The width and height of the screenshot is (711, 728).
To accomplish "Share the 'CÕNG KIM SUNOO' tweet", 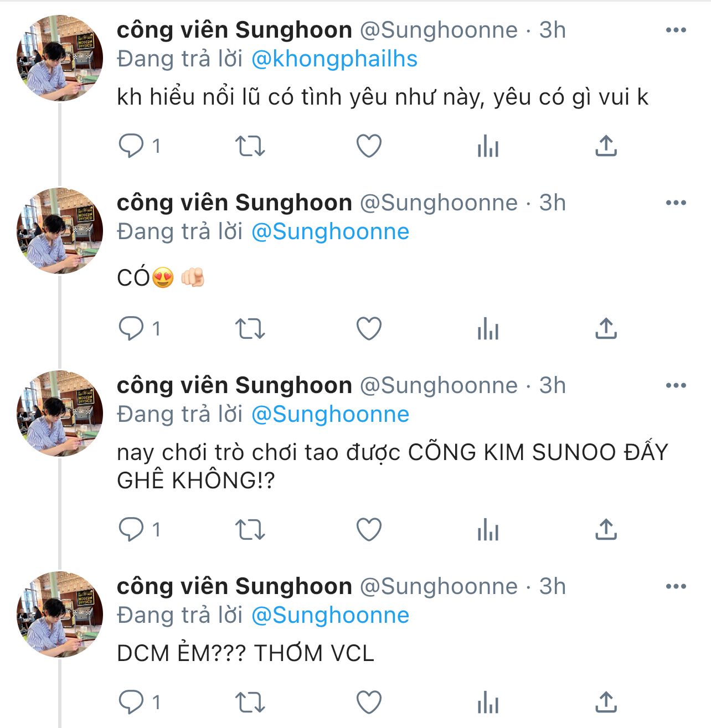I will click(x=606, y=530).
